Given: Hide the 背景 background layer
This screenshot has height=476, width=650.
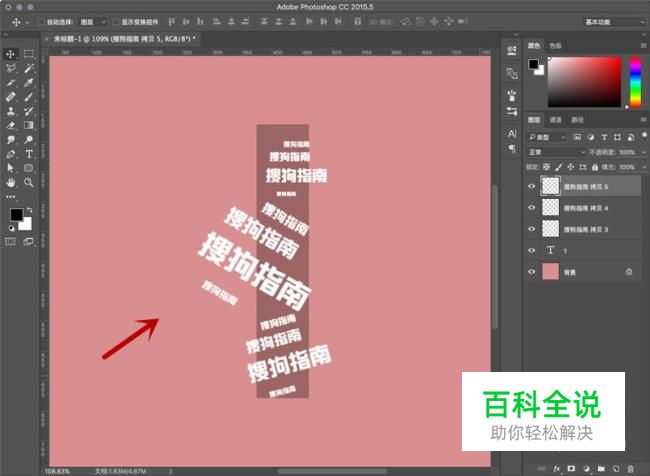Looking at the screenshot, I should [x=531, y=272].
